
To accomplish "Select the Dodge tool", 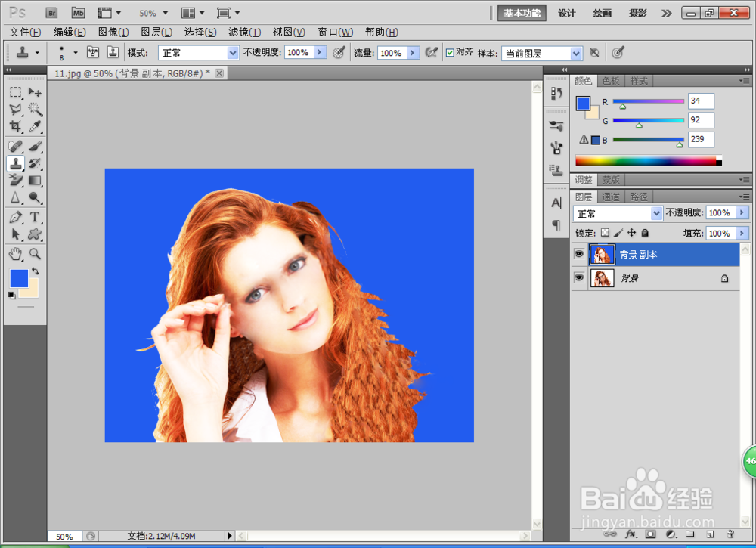I will [x=35, y=197].
